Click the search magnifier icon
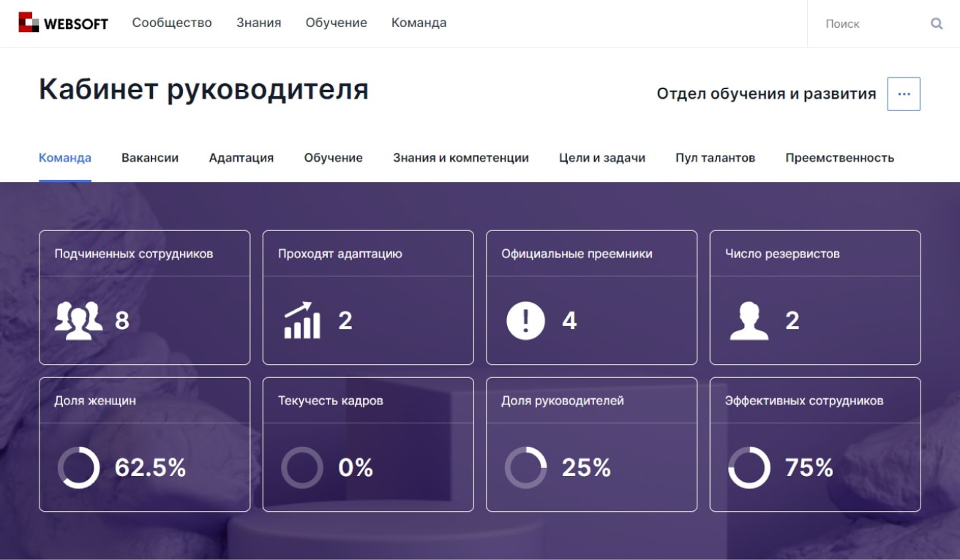The image size is (960, 560). (937, 23)
